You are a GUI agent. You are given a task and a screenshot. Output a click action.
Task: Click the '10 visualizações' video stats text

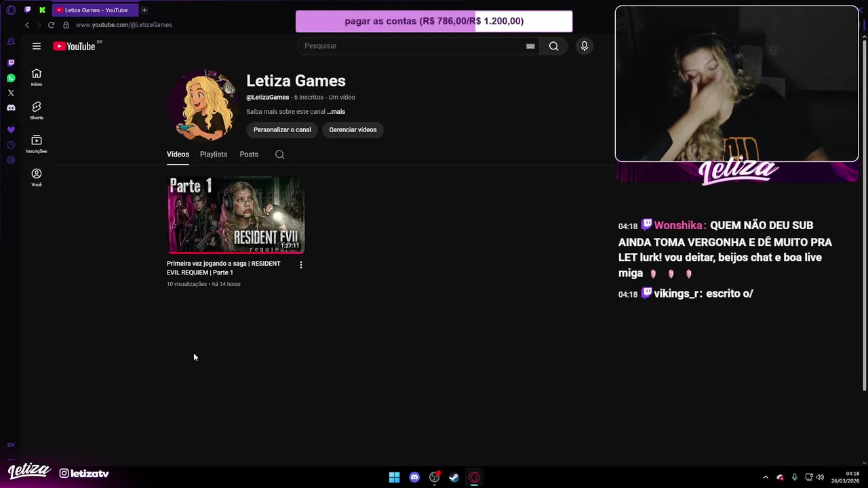[186, 284]
